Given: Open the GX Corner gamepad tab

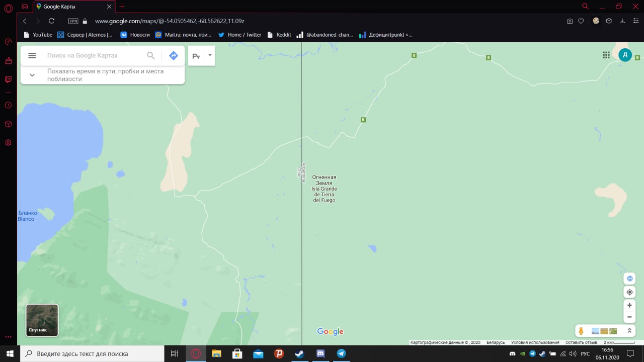Looking at the screenshot, I should (25, 7).
